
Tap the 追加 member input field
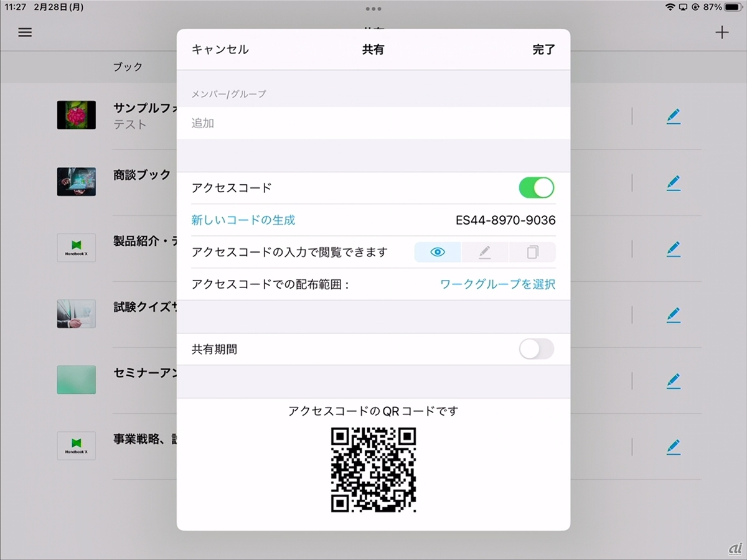pos(374,123)
